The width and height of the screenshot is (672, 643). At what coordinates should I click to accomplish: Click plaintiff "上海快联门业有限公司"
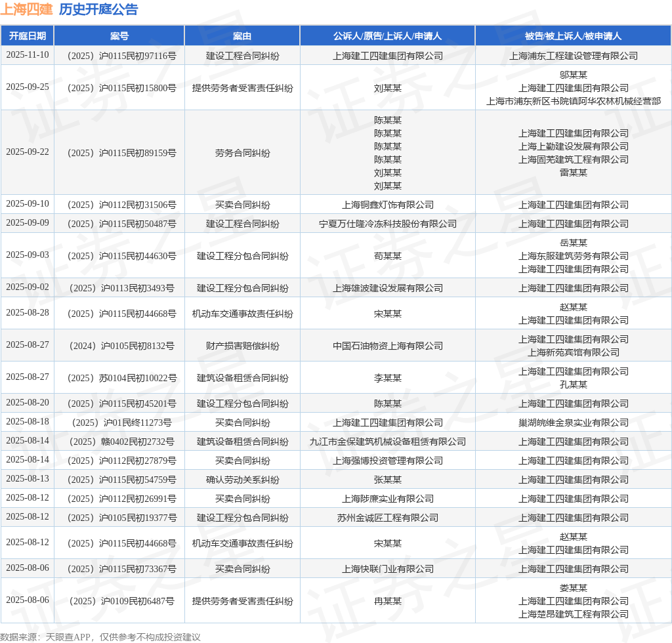click(x=388, y=569)
